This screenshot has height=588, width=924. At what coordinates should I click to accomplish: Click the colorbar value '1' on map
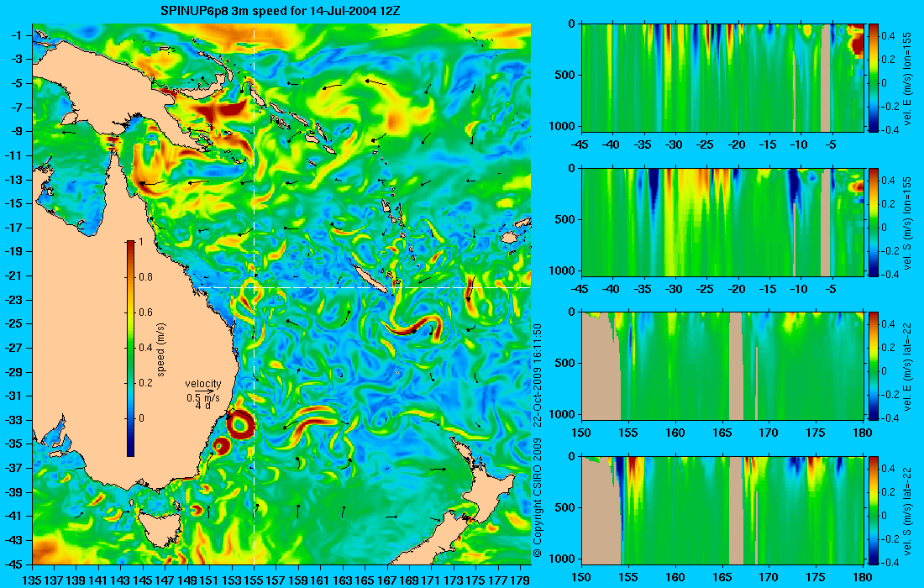[141, 242]
